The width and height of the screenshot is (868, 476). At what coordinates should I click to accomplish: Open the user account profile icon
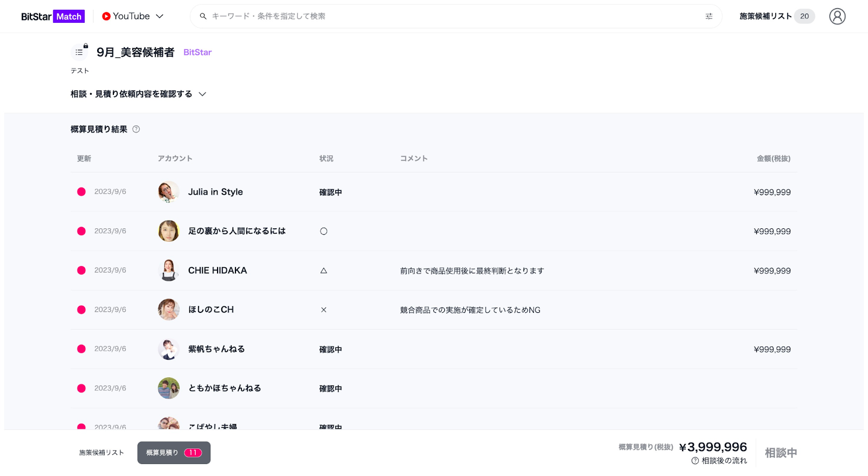pos(837,16)
